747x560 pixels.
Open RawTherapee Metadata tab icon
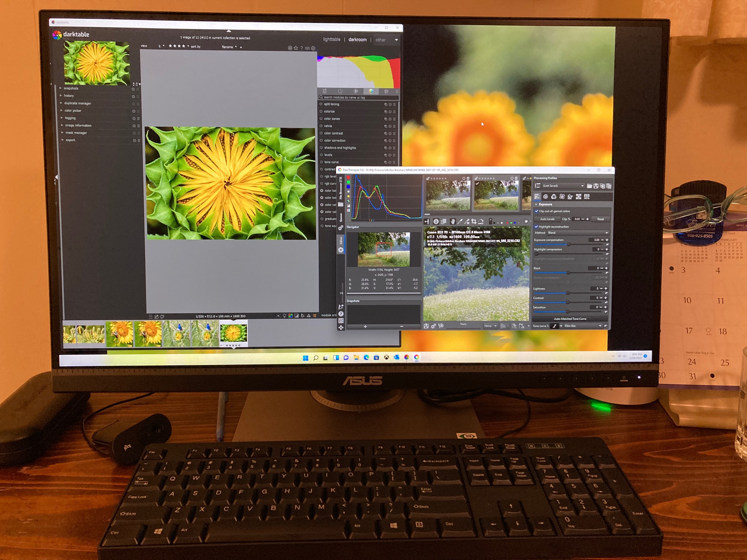click(587, 197)
